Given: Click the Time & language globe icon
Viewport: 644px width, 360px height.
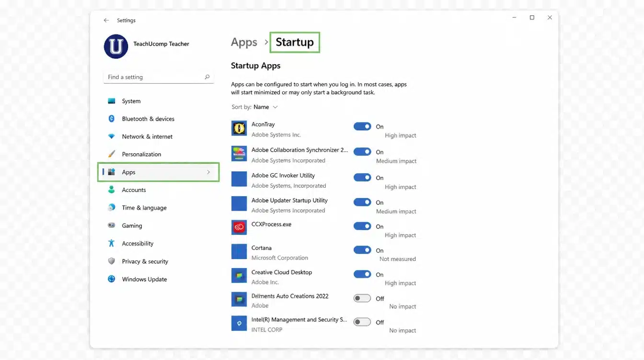Looking at the screenshot, I should (112, 207).
